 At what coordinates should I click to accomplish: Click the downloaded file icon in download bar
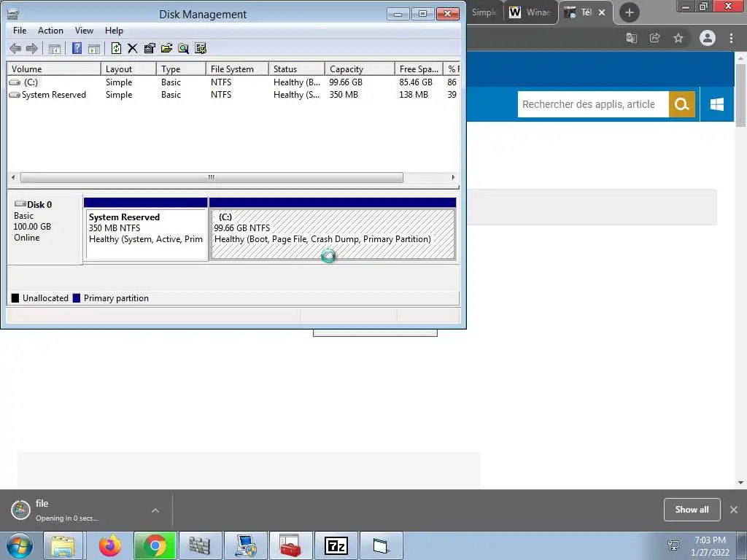tap(20, 510)
